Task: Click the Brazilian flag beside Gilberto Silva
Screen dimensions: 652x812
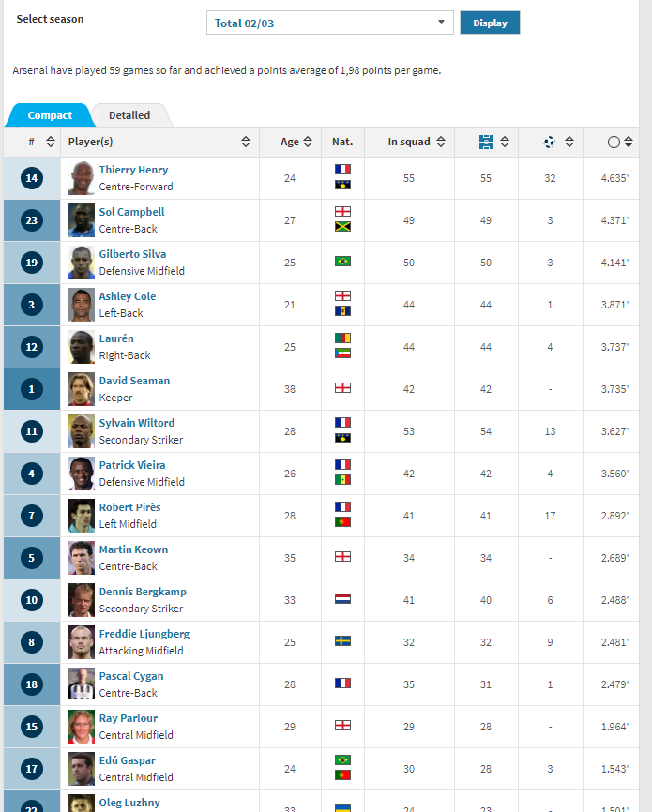Action: (342, 262)
